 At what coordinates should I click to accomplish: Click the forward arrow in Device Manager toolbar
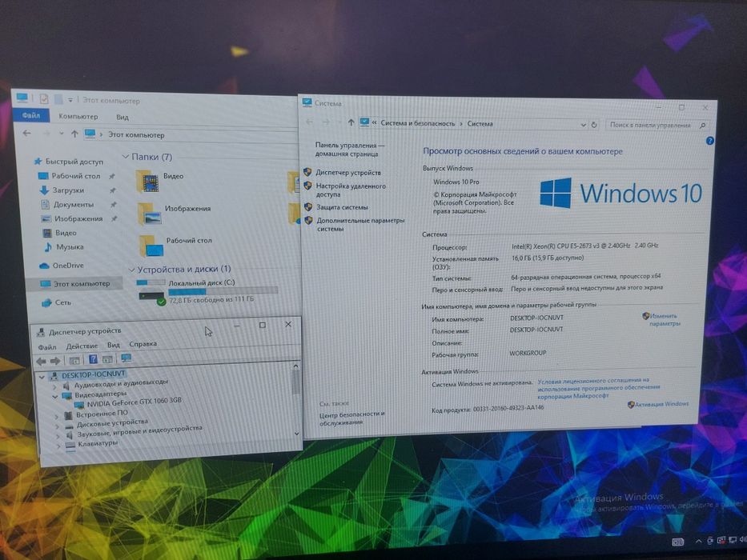55,361
